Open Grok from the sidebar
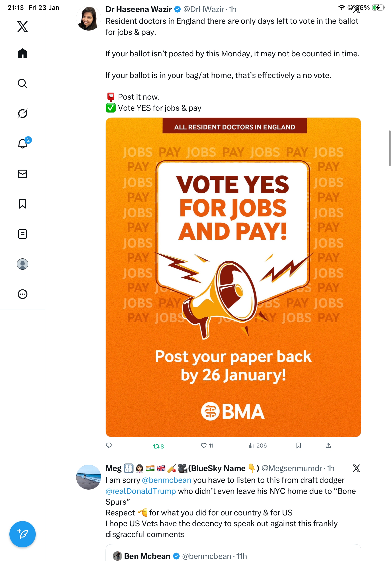 [23, 113]
